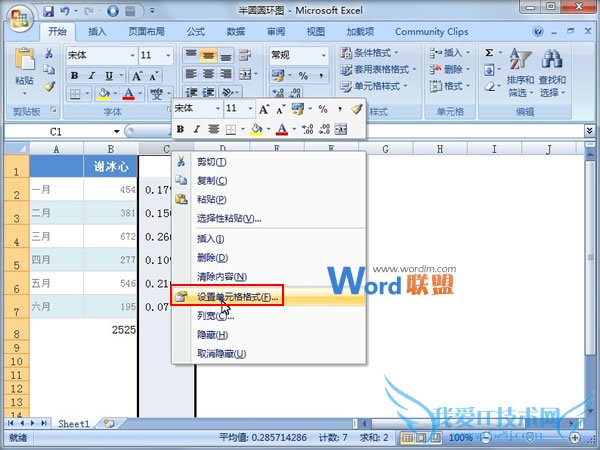Toggle Bold in ribbon font group
The width and height of the screenshot is (600, 450).
coord(75,75)
